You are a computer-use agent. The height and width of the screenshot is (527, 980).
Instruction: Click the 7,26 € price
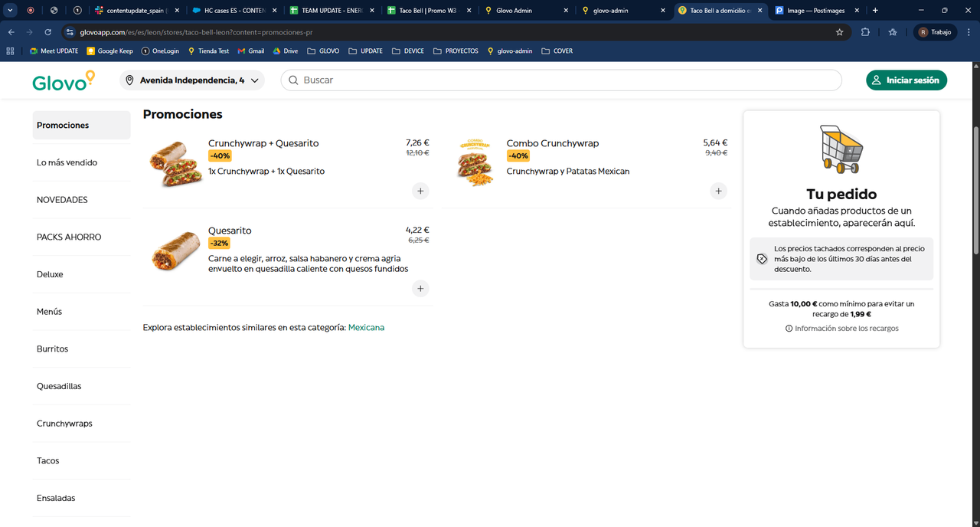point(417,142)
